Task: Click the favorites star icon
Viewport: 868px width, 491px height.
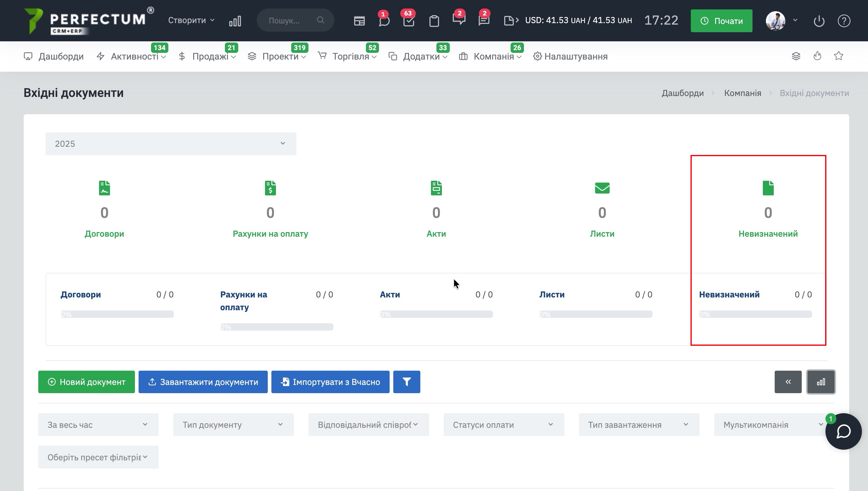Action: click(x=839, y=56)
